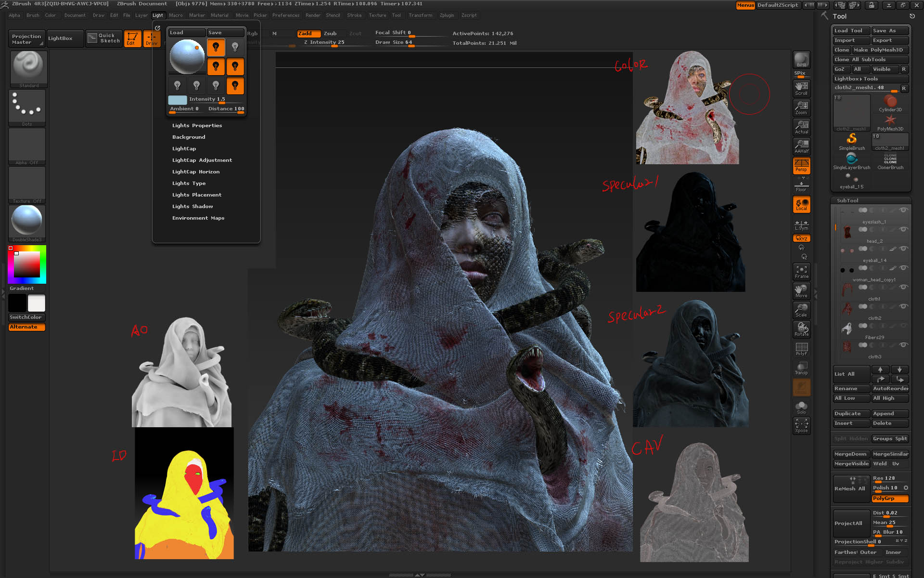Toggle Solo mode

point(801,407)
